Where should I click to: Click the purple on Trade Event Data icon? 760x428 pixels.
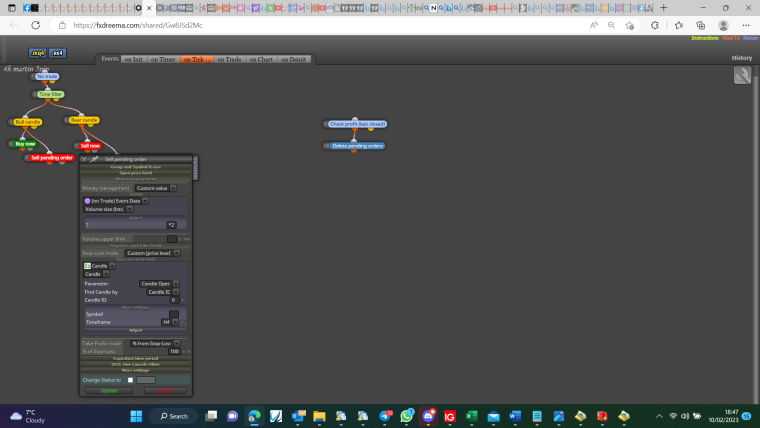click(87, 201)
